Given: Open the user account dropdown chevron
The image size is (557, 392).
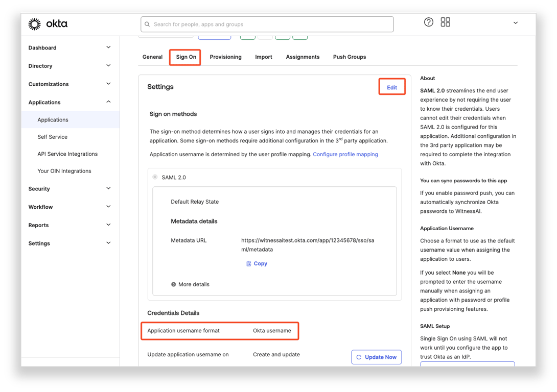Looking at the screenshot, I should pos(515,23).
